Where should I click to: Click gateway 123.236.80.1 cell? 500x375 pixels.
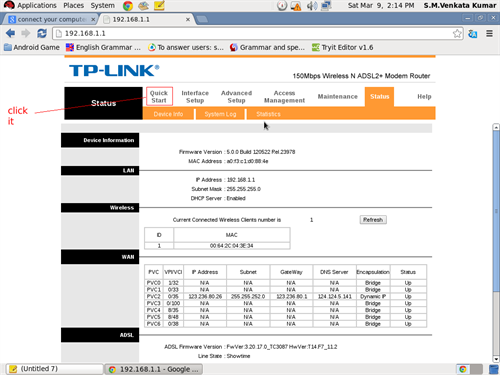click(291, 296)
